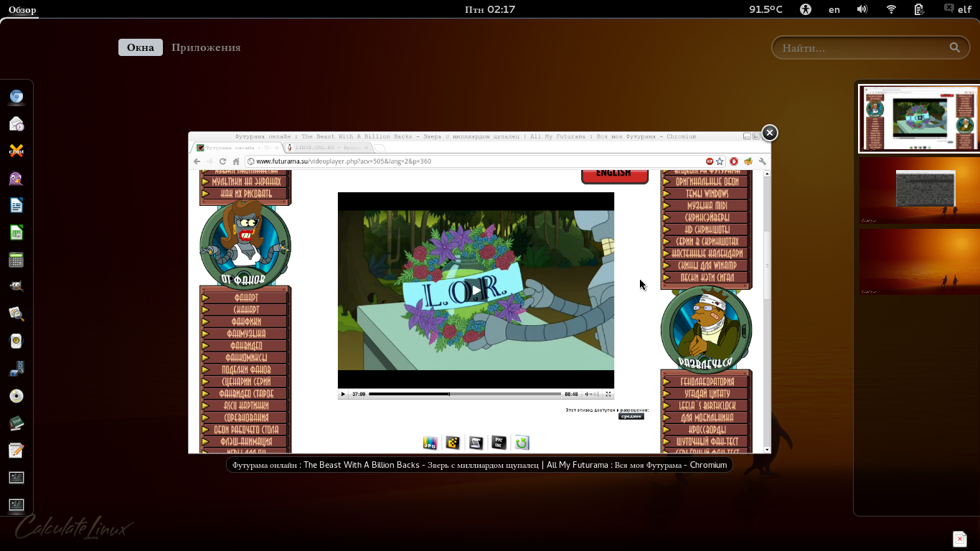The height and width of the screenshot is (551, 980).
Task: Start LibreOffice Calc from the dash
Action: [16, 232]
